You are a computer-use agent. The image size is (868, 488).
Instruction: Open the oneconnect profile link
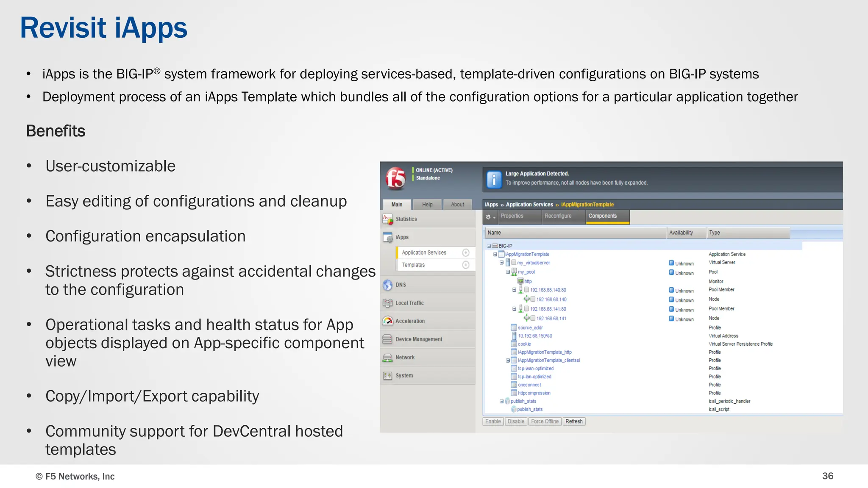click(x=529, y=385)
